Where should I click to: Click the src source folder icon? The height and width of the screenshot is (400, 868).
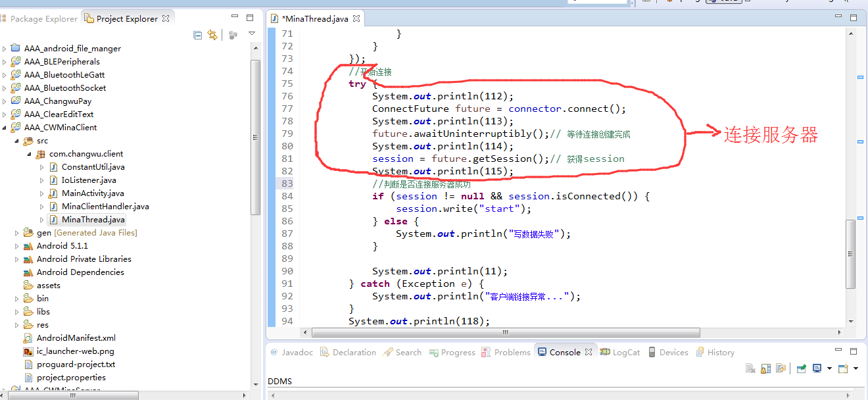28,141
